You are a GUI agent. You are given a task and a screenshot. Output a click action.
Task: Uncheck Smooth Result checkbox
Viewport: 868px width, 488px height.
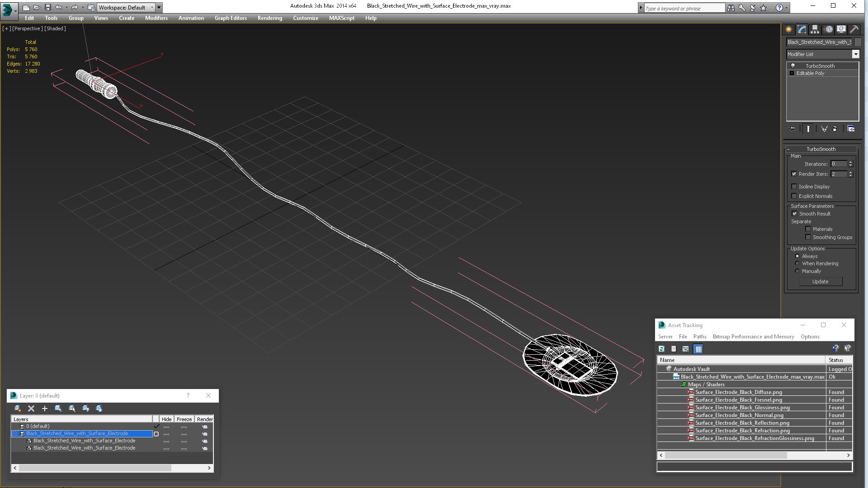click(x=794, y=214)
